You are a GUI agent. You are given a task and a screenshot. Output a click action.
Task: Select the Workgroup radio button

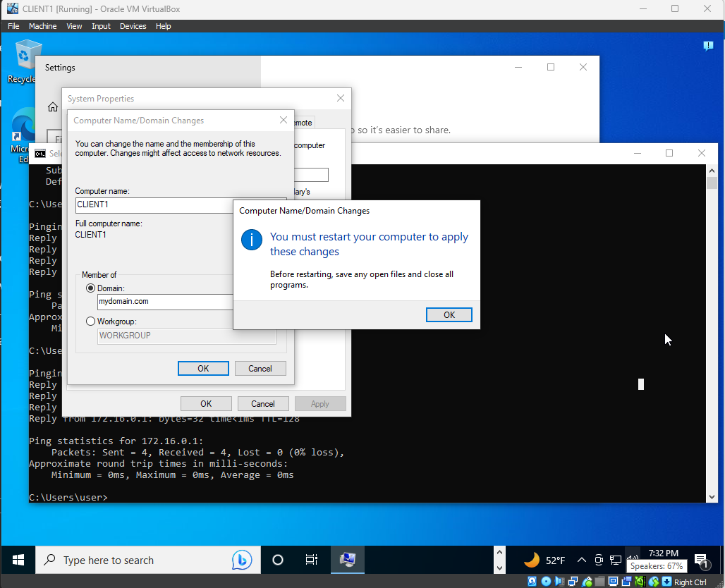90,321
